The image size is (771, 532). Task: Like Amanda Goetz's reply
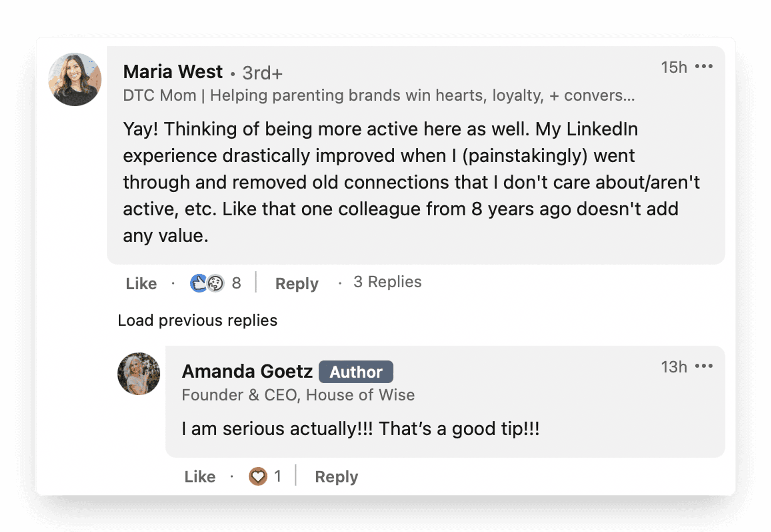(x=200, y=477)
